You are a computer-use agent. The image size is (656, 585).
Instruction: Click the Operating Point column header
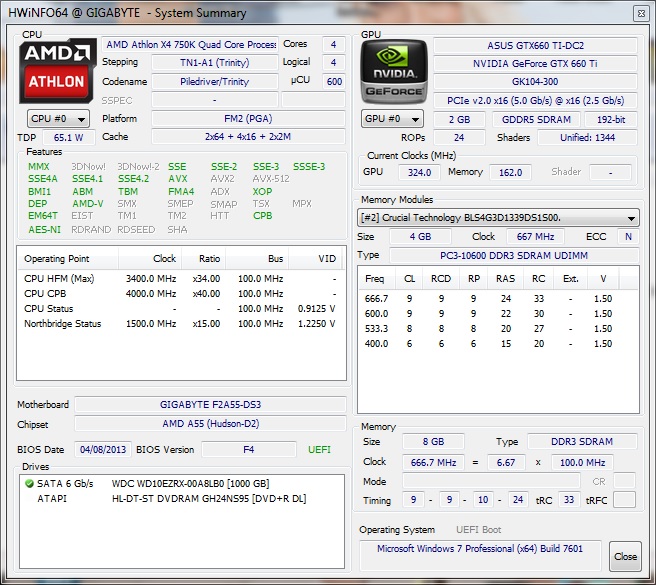click(68, 259)
